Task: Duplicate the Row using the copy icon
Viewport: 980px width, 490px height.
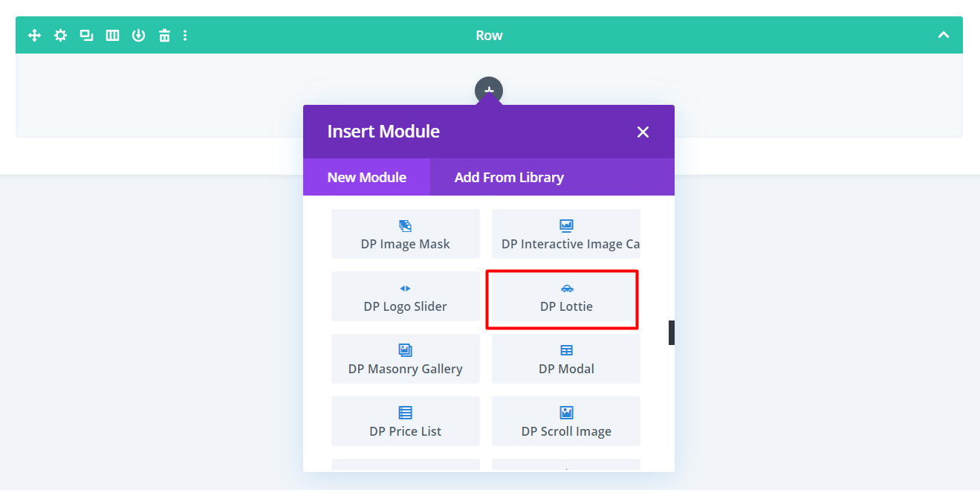Action: [x=86, y=35]
